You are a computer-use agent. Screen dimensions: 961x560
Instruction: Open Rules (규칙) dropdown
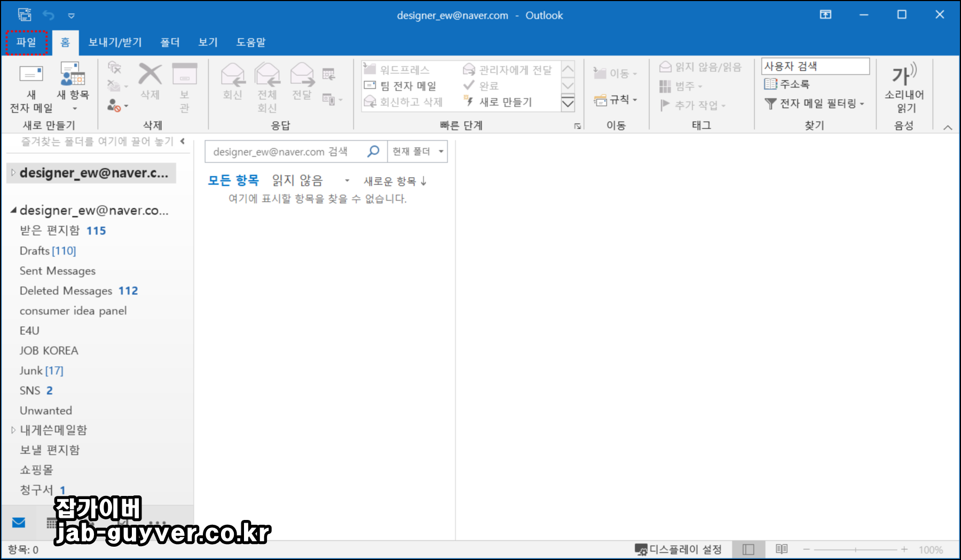616,100
